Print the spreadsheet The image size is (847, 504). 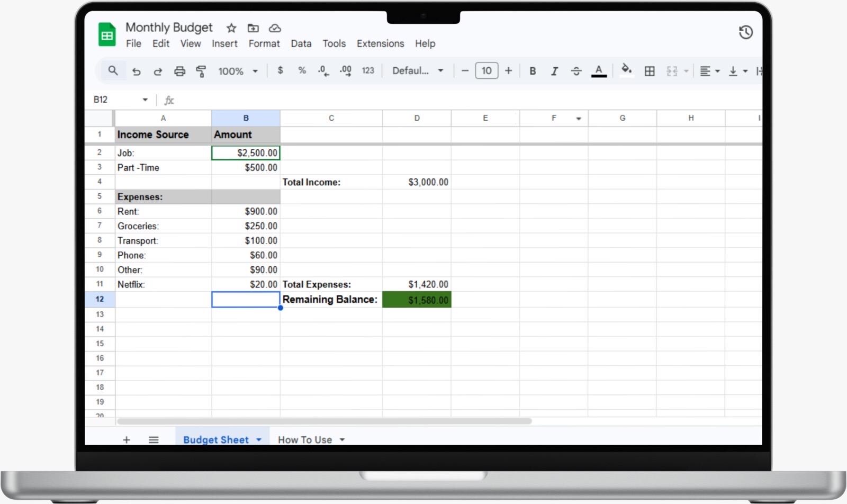pos(180,71)
